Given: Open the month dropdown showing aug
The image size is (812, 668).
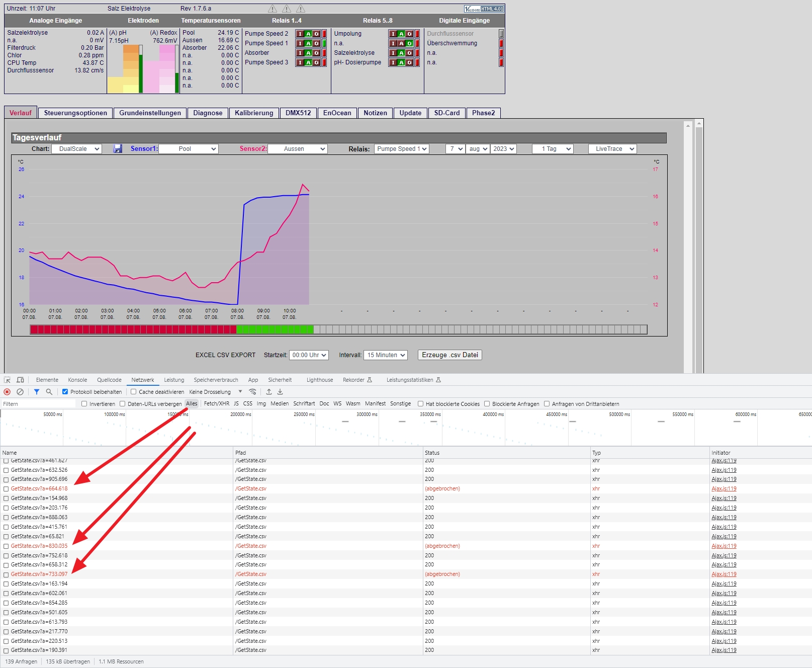Looking at the screenshot, I should point(477,149).
